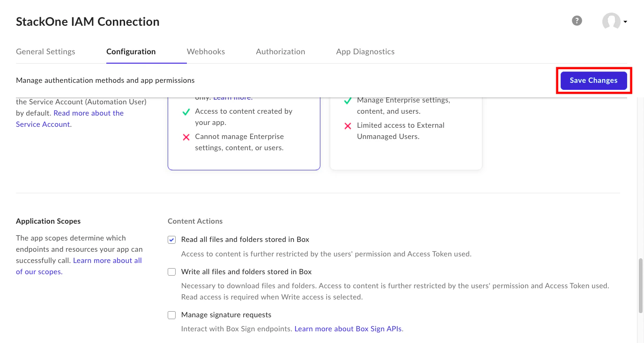644x343 pixels.
Task: Check the 'Manage signature requests' option
Action: tap(171, 315)
